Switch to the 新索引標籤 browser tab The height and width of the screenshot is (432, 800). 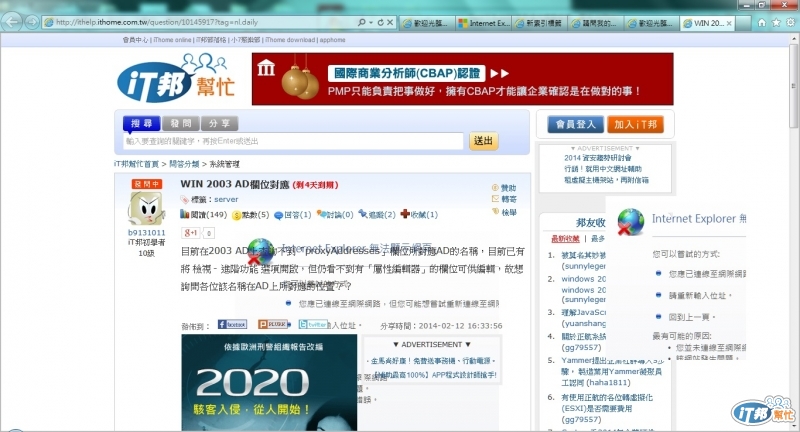(x=539, y=23)
